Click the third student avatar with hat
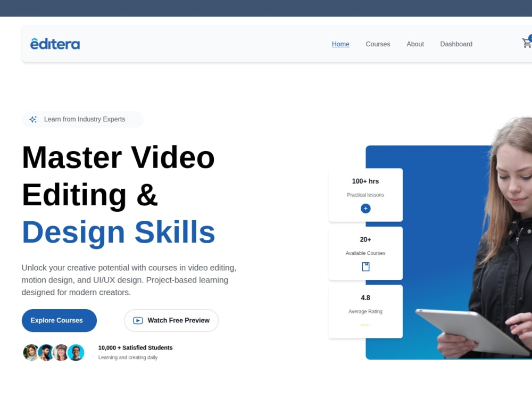532x399 pixels. pos(61,353)
